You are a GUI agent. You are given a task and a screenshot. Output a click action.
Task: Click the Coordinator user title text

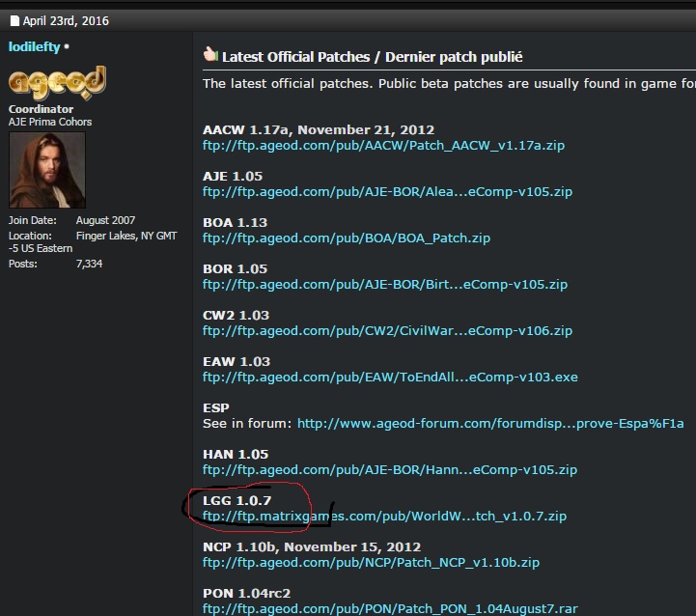(x=41, y=110)
